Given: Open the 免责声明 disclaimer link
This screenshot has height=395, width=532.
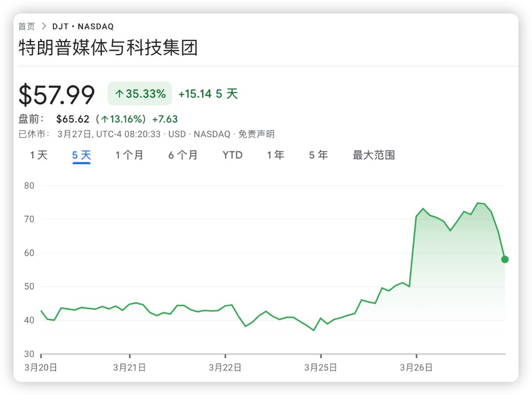Looking at the screenshot, I should point(257,134).
